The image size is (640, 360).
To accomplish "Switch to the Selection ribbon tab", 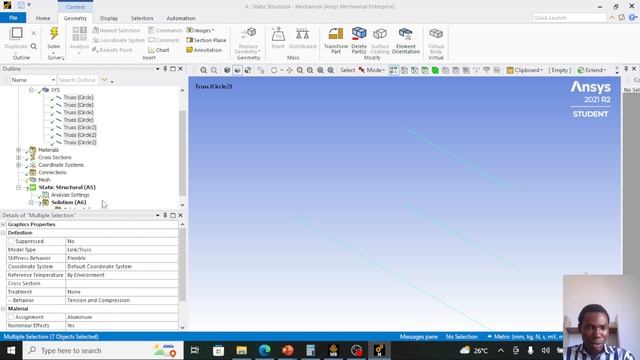I will (142, 18).
